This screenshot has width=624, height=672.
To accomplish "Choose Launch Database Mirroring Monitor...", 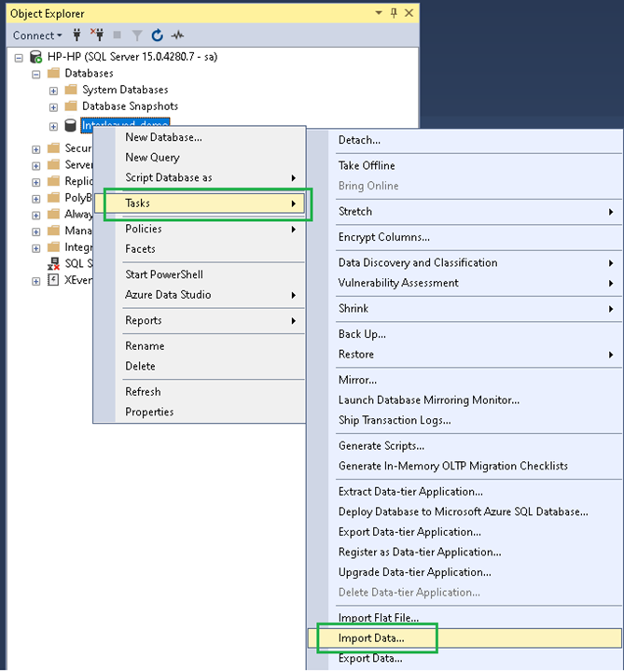I will point(465,399).
